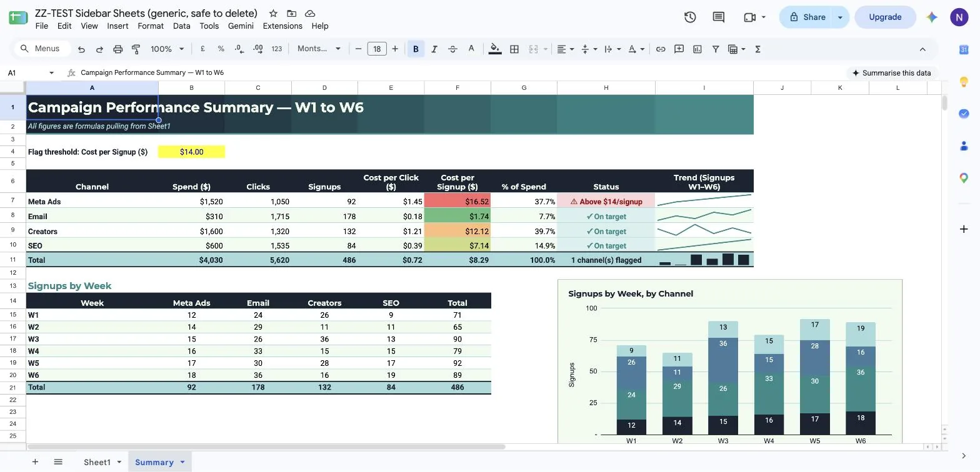Show all comments
Viewport: 980px width, 472px height.
tap(719, 17)
